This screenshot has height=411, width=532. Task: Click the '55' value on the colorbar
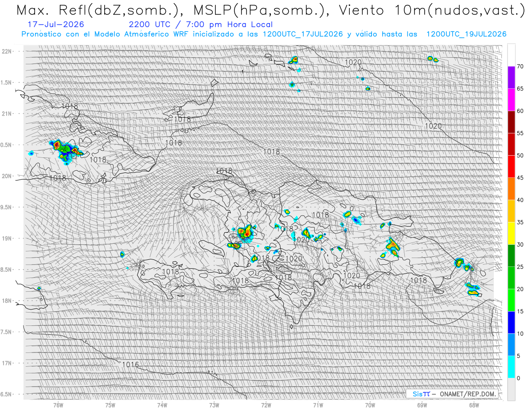click(520, 133)
